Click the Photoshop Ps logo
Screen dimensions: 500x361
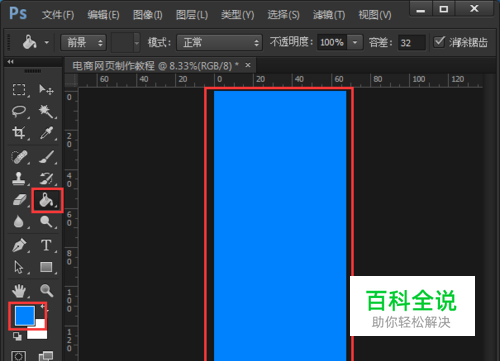[18, 14]
